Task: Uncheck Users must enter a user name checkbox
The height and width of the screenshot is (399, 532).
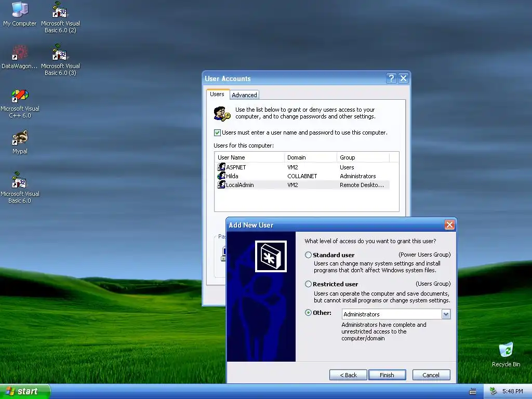Action: coord(218,132)
